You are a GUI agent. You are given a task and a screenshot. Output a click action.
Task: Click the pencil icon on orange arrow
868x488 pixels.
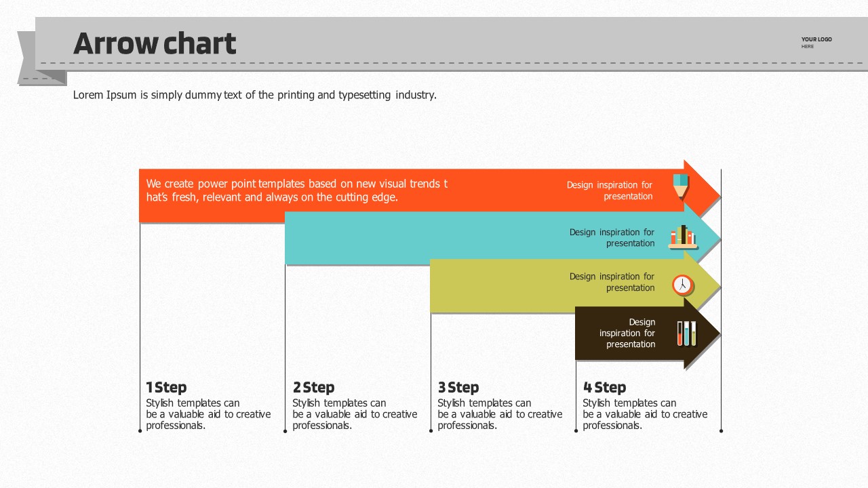pyautogui.click(x=681, y=186)
